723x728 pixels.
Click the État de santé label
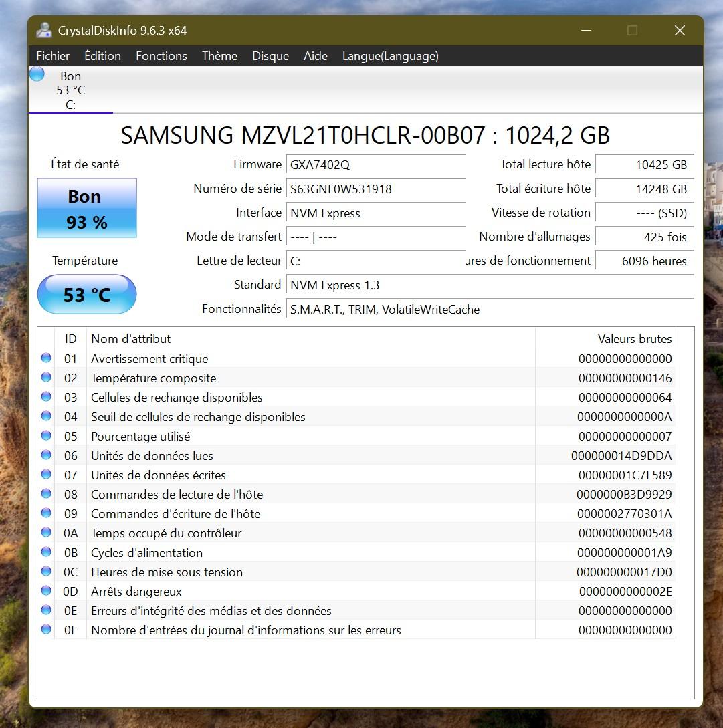click(85, 164)
